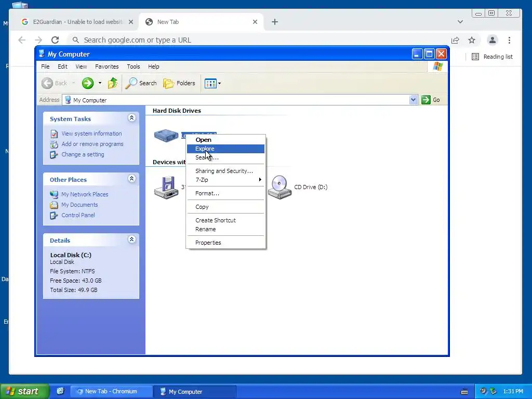
Task: Click the green Forward arrow in My Computer
Action: coord(87,83)
